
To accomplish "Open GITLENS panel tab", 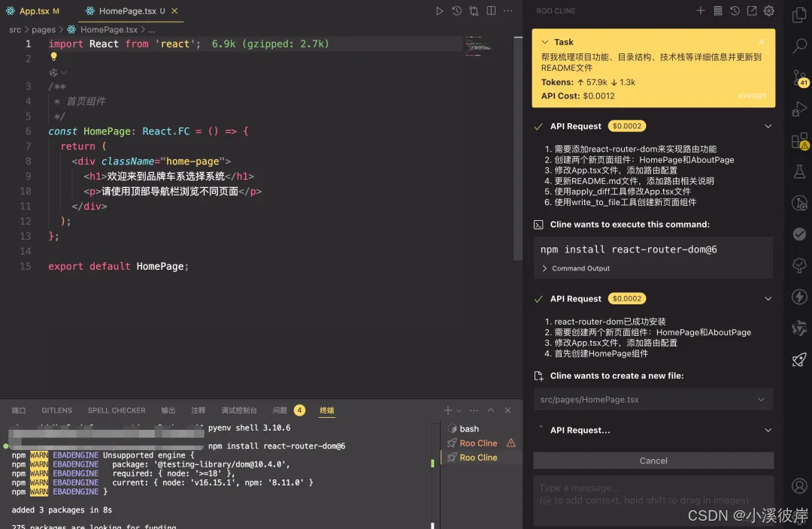I will point(56,410).
